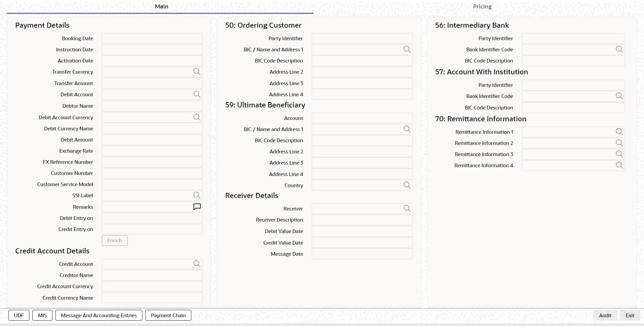Click the Audit button

pyautogui.click(x=605, y=316)
